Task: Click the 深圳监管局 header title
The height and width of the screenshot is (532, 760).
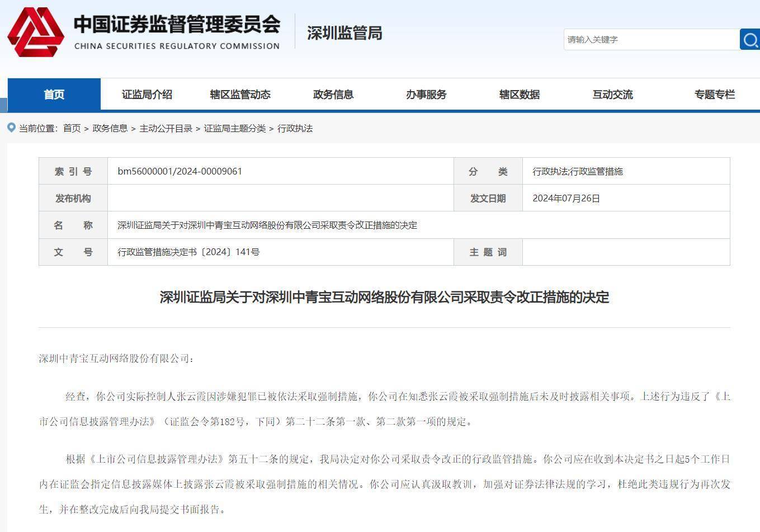Action: coord(344,34)
